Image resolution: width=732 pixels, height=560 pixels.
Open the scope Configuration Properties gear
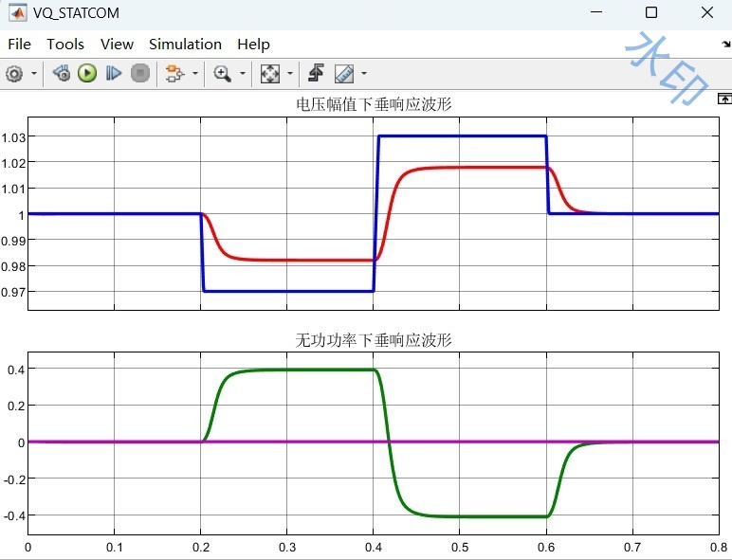(x=14, y=74)
